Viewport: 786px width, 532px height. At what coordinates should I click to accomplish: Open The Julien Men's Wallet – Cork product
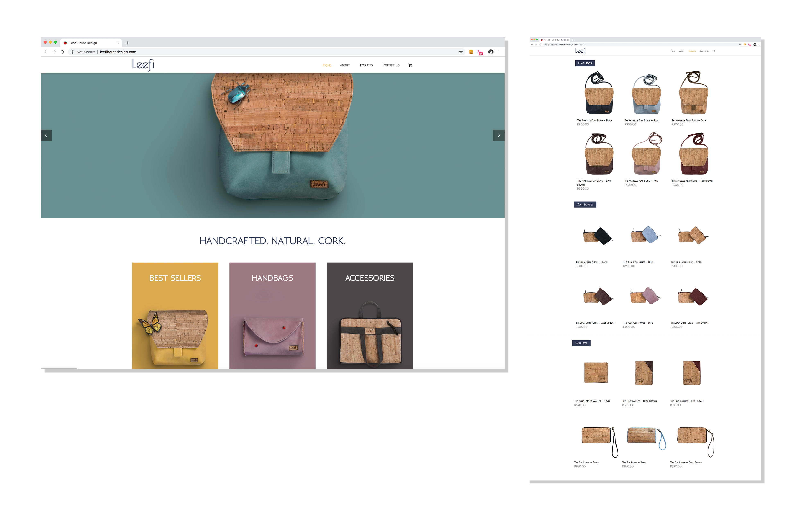click(x=592, y=401)
